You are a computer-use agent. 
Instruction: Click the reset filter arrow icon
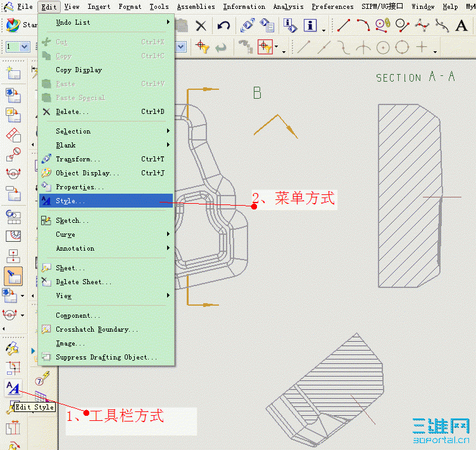(221, 47)
